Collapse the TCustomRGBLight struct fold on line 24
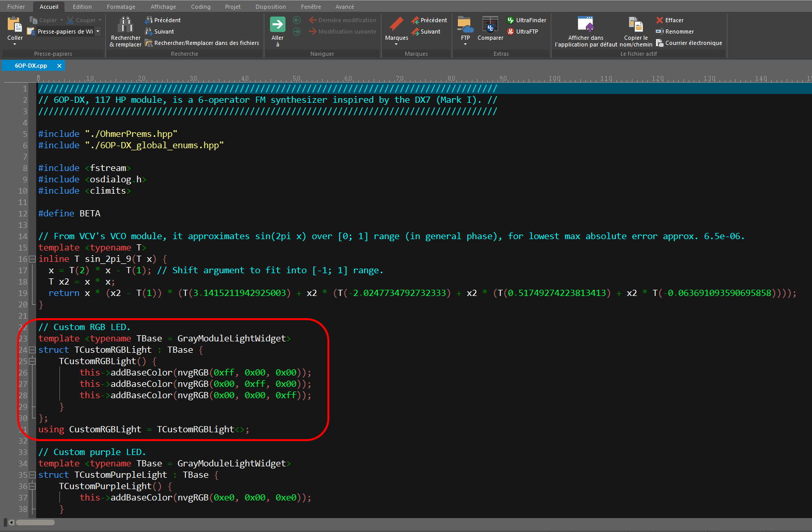The height and width of the screenshot is (532, 812). click(32, 350)
